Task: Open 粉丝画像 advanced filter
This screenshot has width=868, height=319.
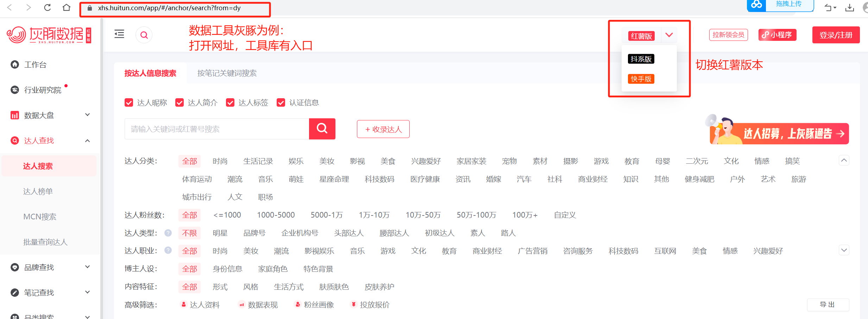Action: point(314,305)
